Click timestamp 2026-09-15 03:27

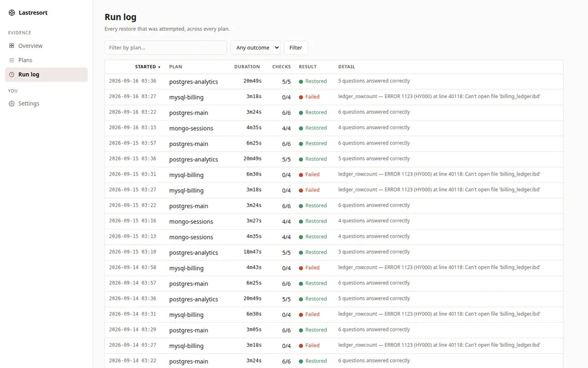[132, 190]
